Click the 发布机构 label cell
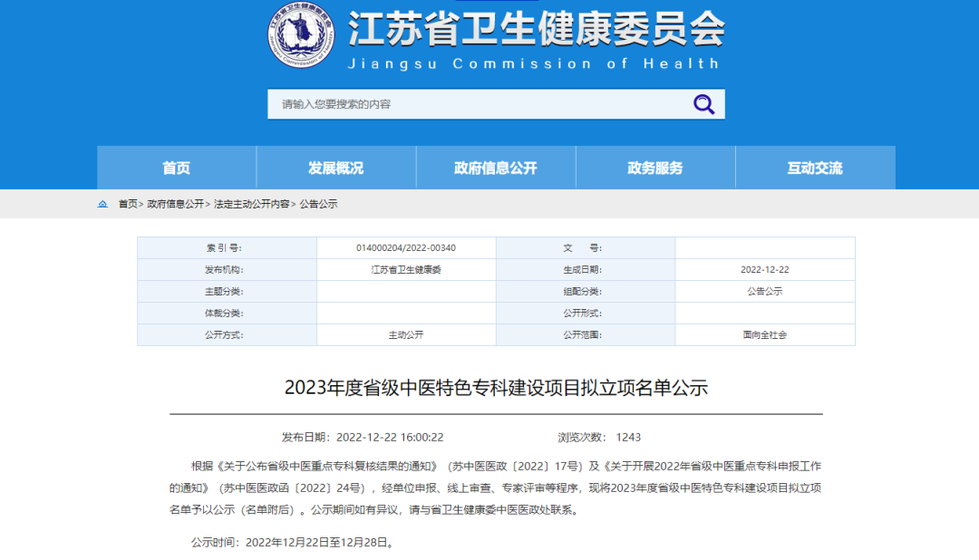 click(228, 270)
